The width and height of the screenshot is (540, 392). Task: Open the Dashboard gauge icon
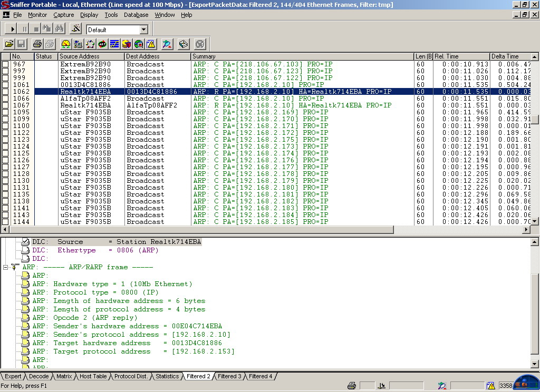coord(66,44)
